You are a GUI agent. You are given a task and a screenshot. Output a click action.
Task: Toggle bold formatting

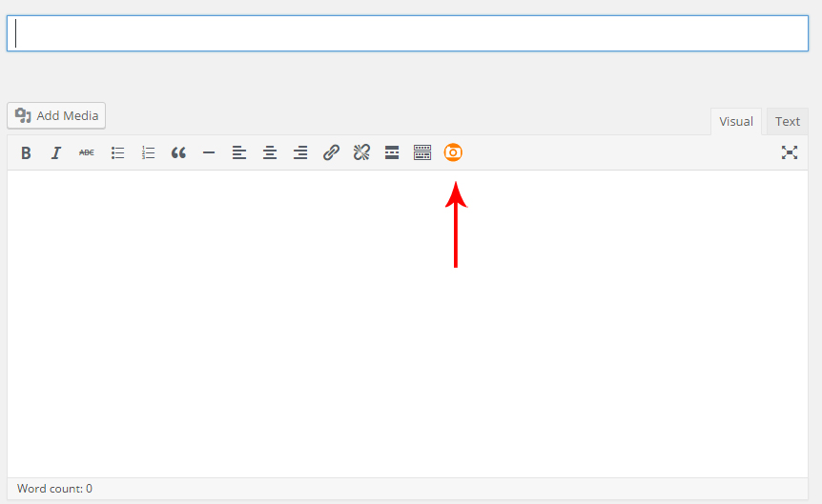tap(26, 153)
